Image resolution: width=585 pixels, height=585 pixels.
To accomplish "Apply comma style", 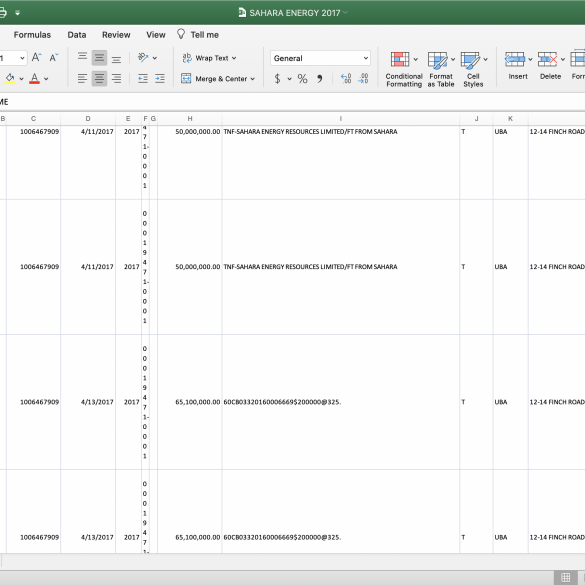I will [319, 79].
